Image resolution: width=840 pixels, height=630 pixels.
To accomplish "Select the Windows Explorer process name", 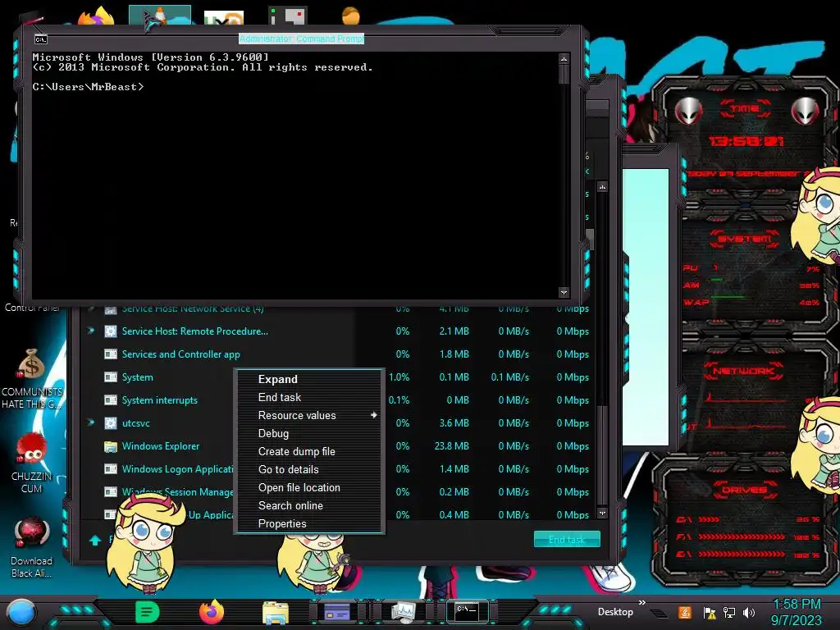I will tap(160, 446).
